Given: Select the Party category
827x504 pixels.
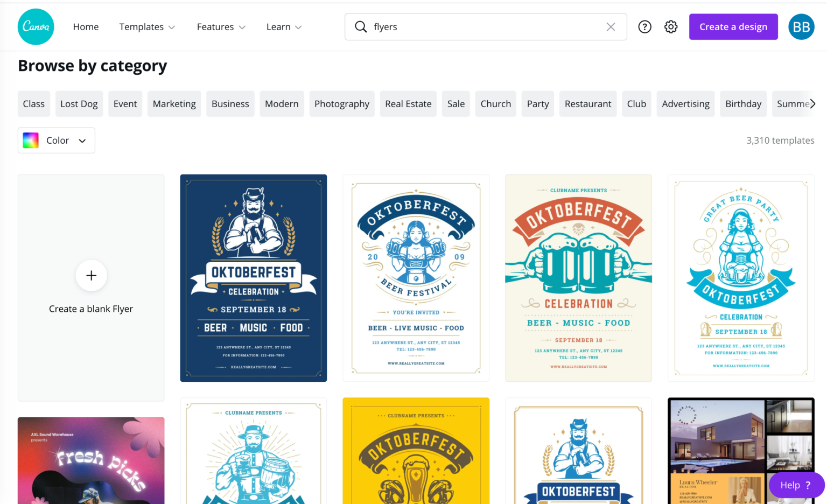Looking at the screenshot, I should pyautogui.click(x=538, y=104).
